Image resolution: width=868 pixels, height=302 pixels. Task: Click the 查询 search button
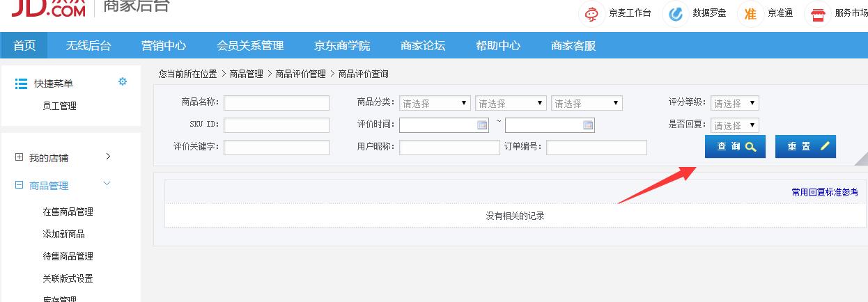tap(735, 147)
